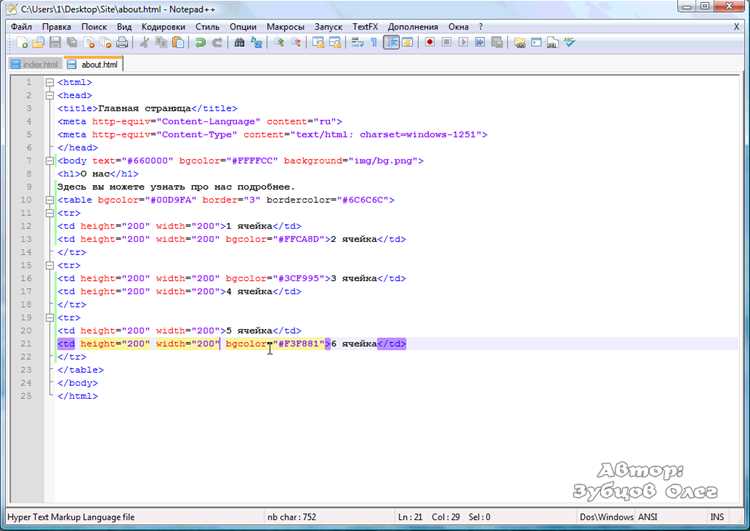Image resolution: width=750 pixels, height=531 pixels.
Task: Click the Play macro icon
Action: pos(463,43)
